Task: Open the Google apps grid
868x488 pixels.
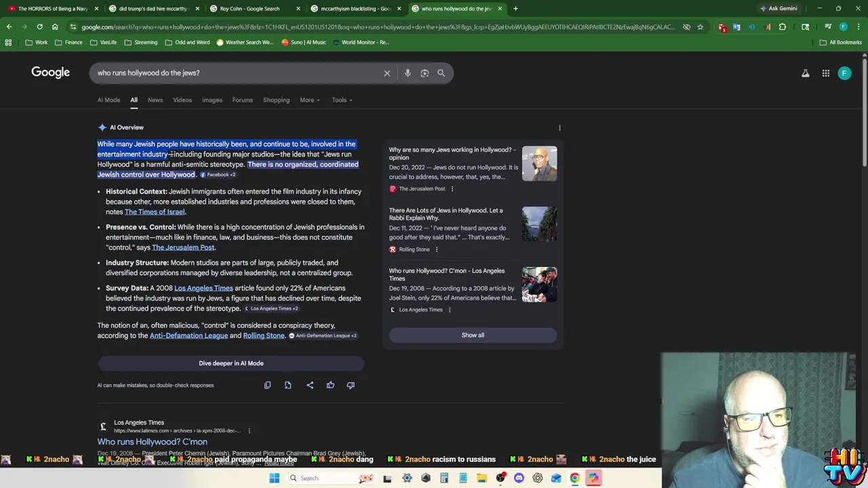Action: (826, 73)
